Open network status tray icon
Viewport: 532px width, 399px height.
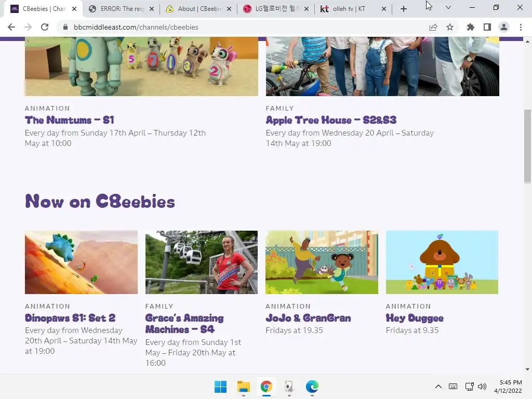[470, 387]
